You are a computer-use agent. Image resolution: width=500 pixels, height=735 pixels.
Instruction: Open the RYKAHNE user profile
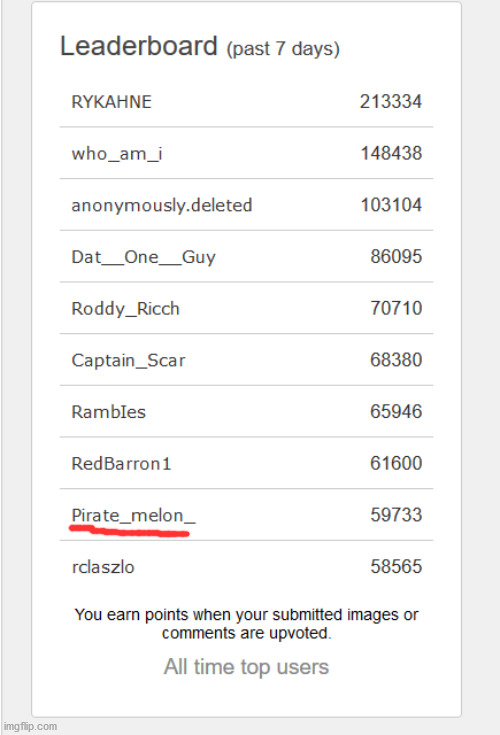pos(112,102)
